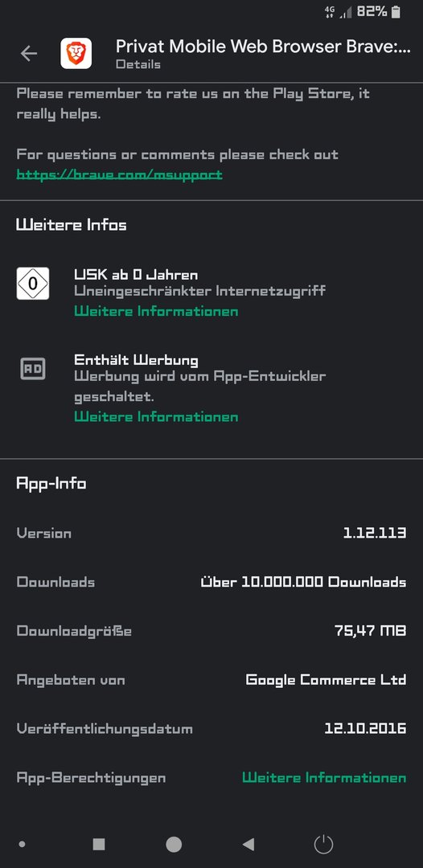This screenshot has height=868, width=423.
Task: Tap the battery icon in status bar
Action: (396, 12)
